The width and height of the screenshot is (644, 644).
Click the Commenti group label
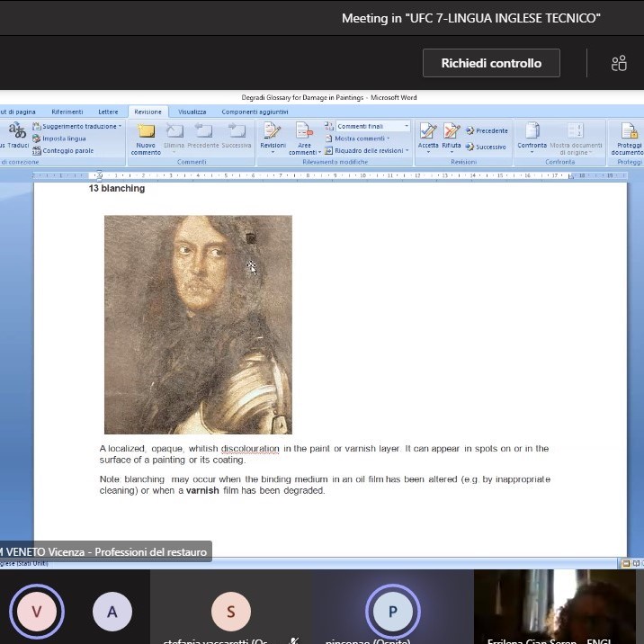(x=192, y=162)
